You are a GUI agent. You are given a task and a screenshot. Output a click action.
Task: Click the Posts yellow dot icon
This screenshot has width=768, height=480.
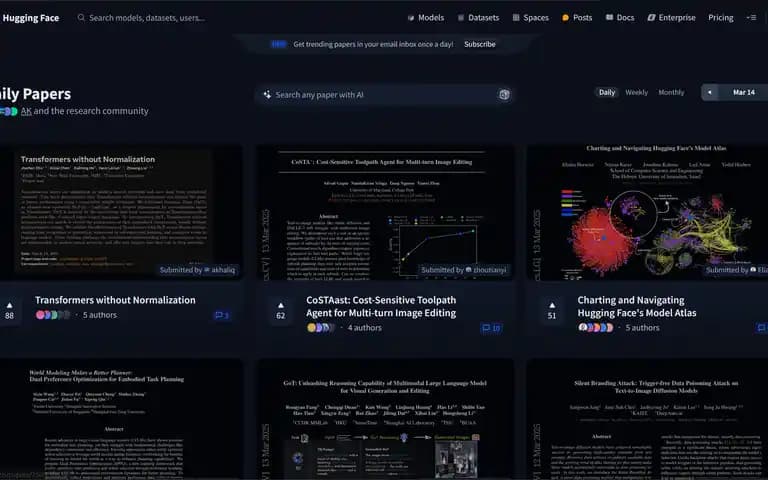click(565, 18)
